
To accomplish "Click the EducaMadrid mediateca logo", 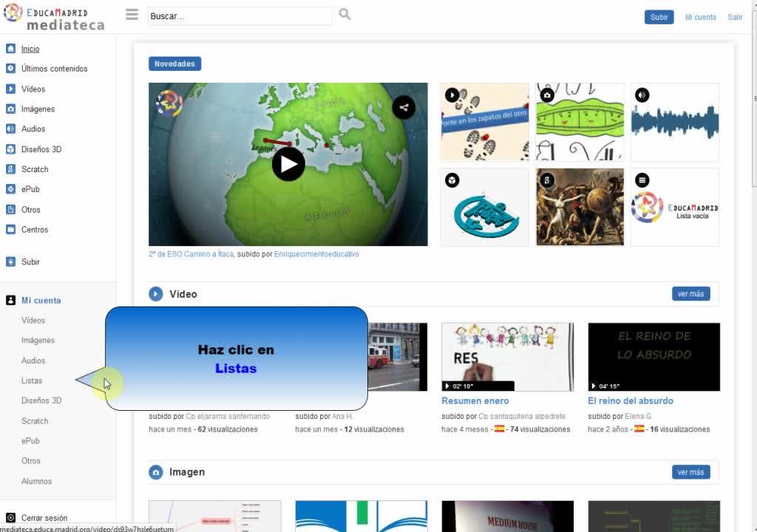I will point(55,18).
